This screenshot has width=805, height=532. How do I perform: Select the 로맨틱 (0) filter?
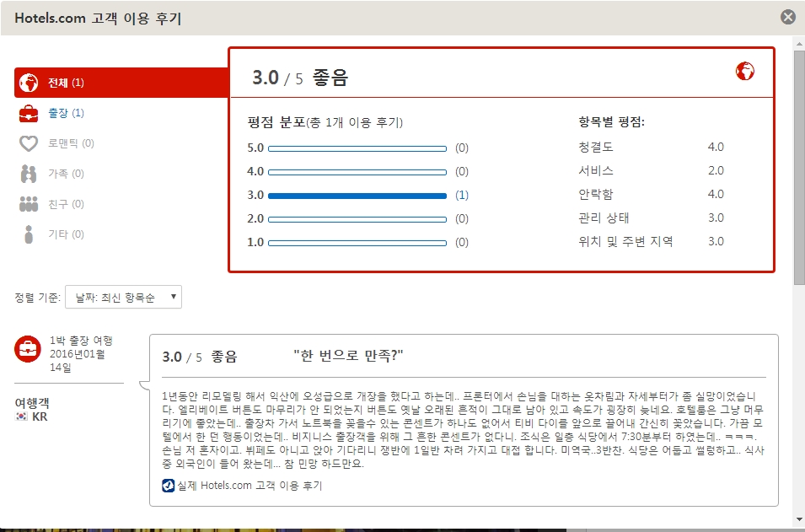(72, 143)
